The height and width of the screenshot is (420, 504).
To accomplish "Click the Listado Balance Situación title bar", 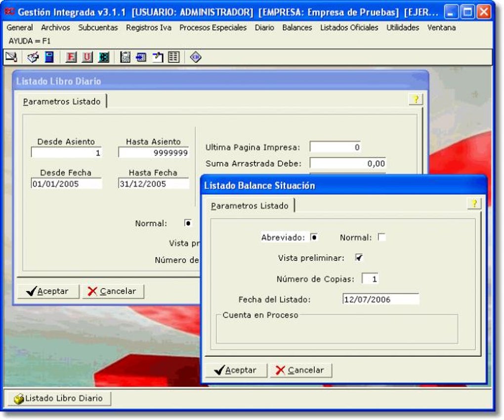I will point(343,185).
